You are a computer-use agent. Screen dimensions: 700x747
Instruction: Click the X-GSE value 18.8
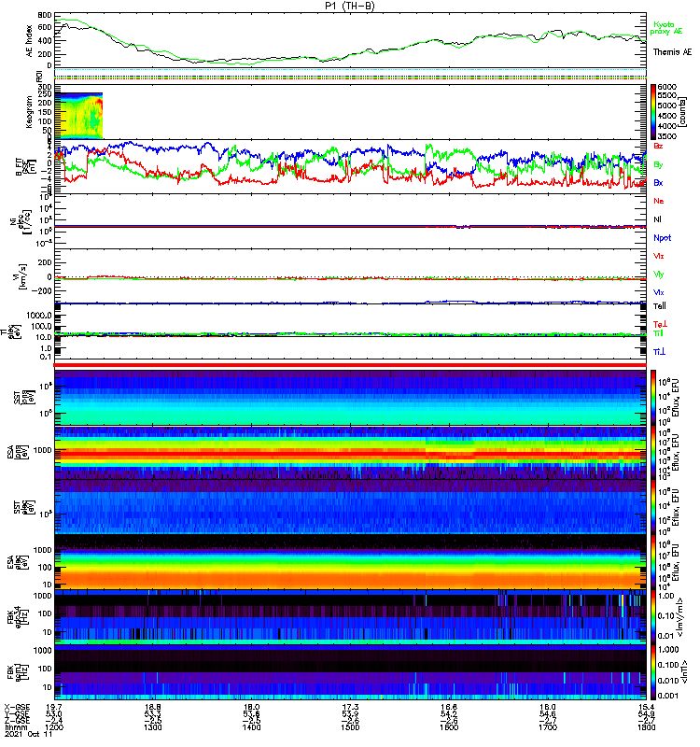click(x=152, y=707)
